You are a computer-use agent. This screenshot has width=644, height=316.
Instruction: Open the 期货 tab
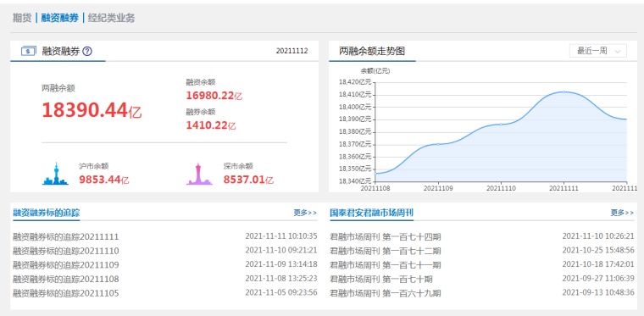[22, 18]
